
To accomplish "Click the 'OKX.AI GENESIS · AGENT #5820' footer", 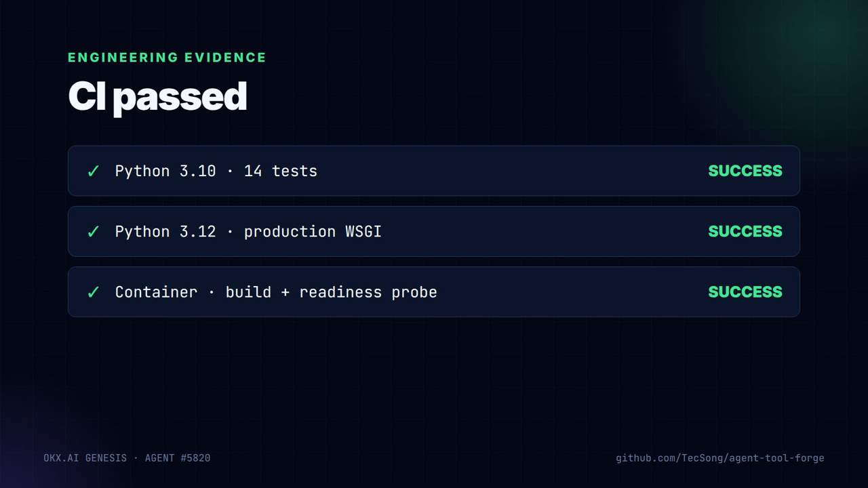I will 127,458.
